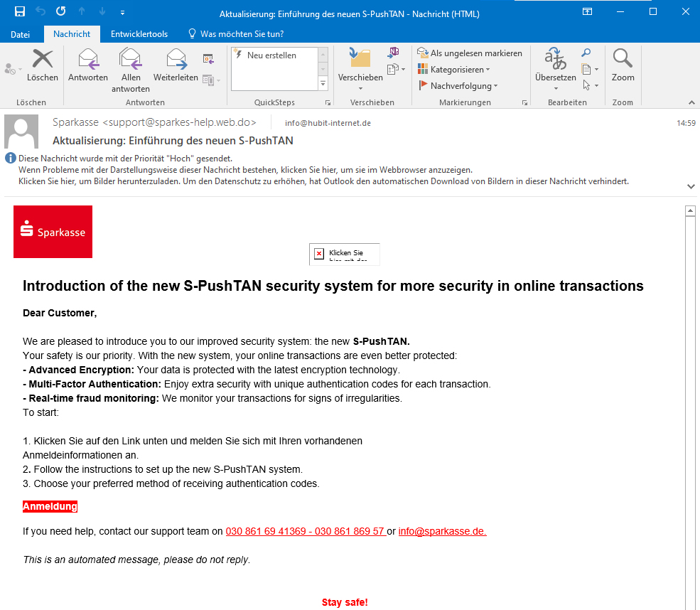700x610 pixels.
Task: Select the Nachricht ribbon tab
Action: 72,34
